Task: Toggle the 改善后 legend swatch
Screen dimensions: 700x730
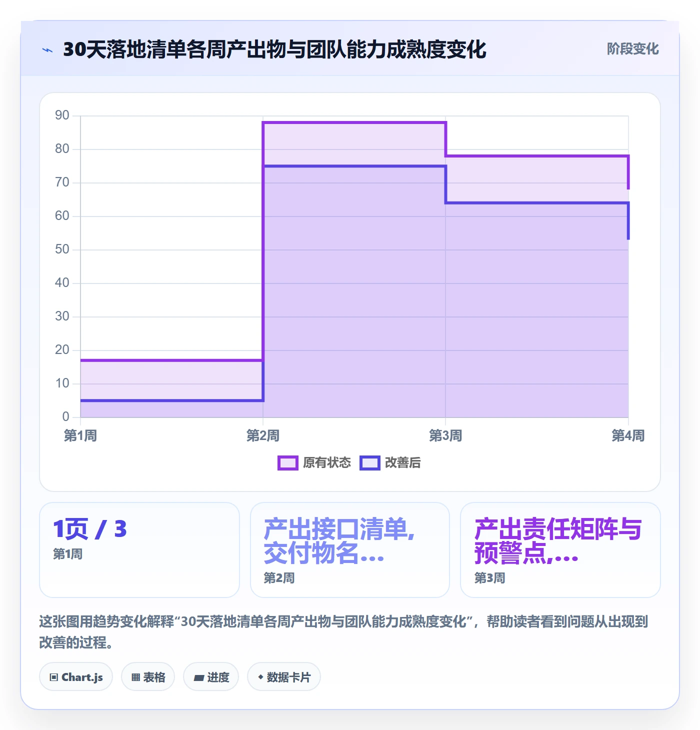Action: [370, 463]
